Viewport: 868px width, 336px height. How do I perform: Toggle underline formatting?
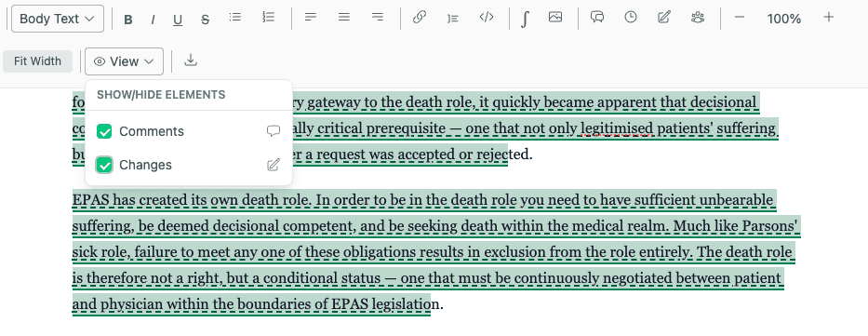[x=178, y=20]
